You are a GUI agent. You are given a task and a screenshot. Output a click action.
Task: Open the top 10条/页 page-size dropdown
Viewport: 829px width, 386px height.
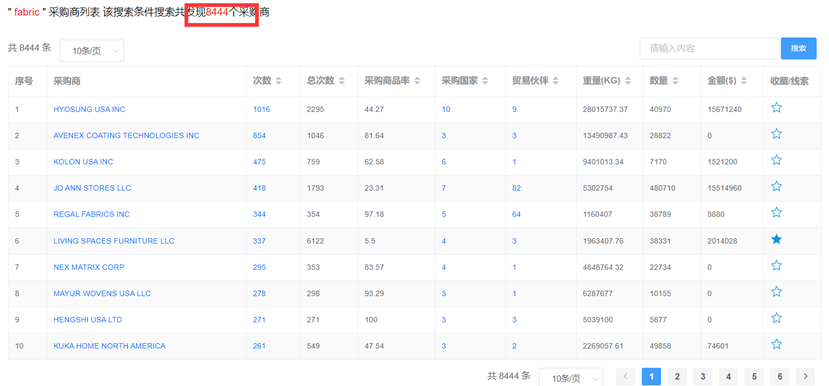[92, 51]
